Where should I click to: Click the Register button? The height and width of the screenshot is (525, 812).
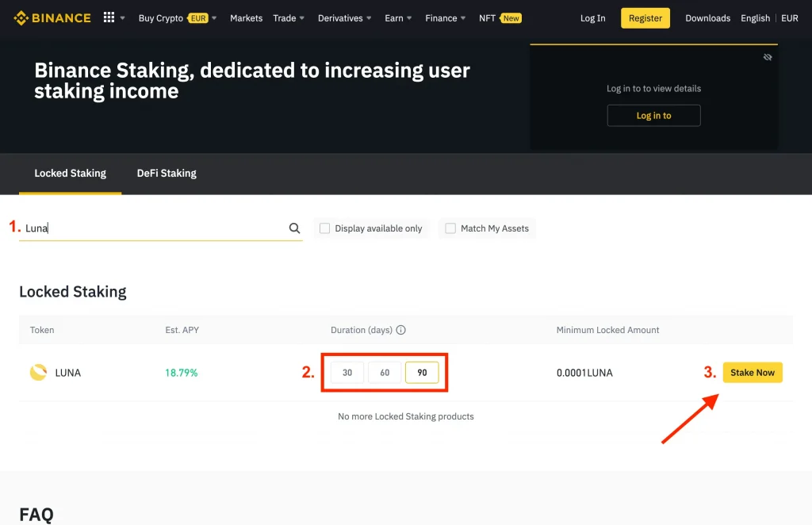click(x=645, y=18)
